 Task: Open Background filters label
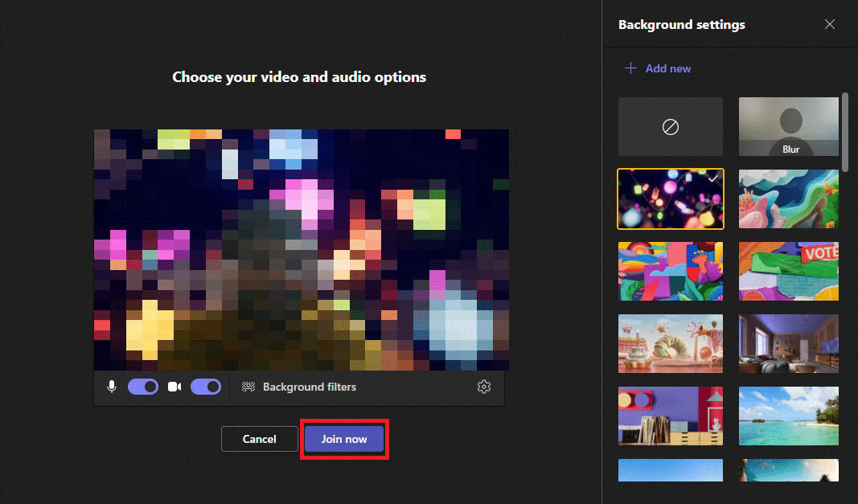pos(309,387)
